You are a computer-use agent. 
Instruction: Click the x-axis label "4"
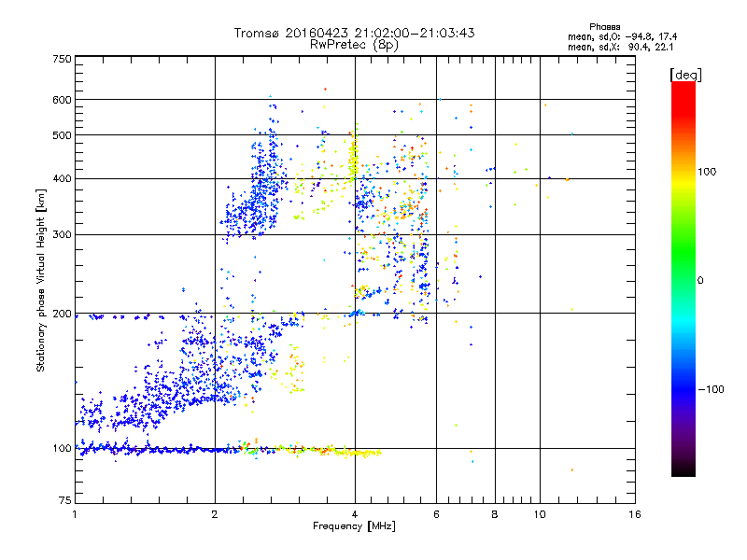(x=355, y=514)
